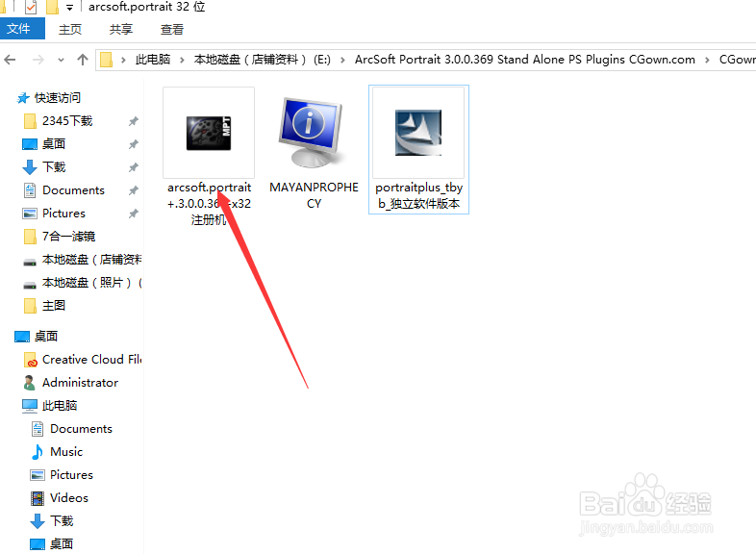Go back with the back arrow
Screen dimensions: 756x554
(x=11, y=60)
